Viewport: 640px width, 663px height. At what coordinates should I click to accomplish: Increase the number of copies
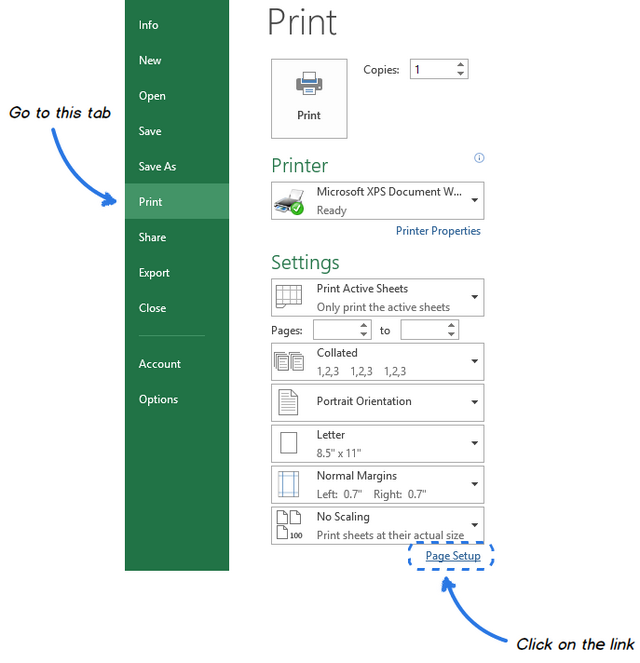tap(460, 65)
